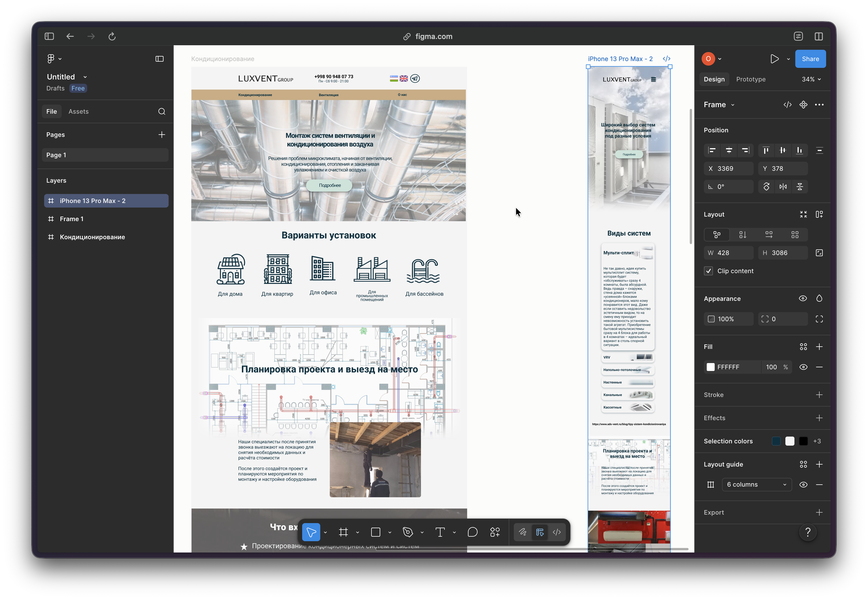The width and height of the screenshot is (868, 600).
Task: Open the 6 columns guide dropdown
Action: (x=757, y=485)
